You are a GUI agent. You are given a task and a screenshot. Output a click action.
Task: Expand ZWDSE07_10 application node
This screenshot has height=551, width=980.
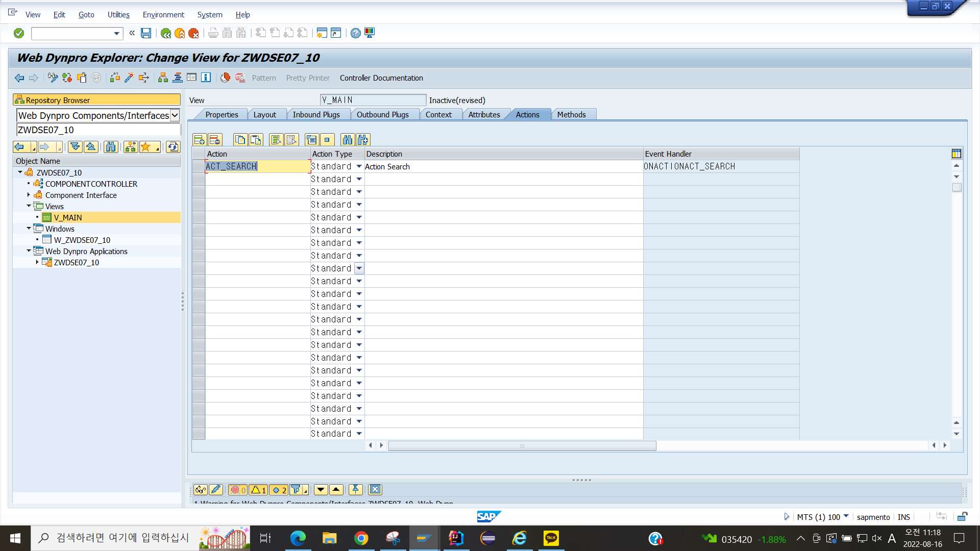37,262
